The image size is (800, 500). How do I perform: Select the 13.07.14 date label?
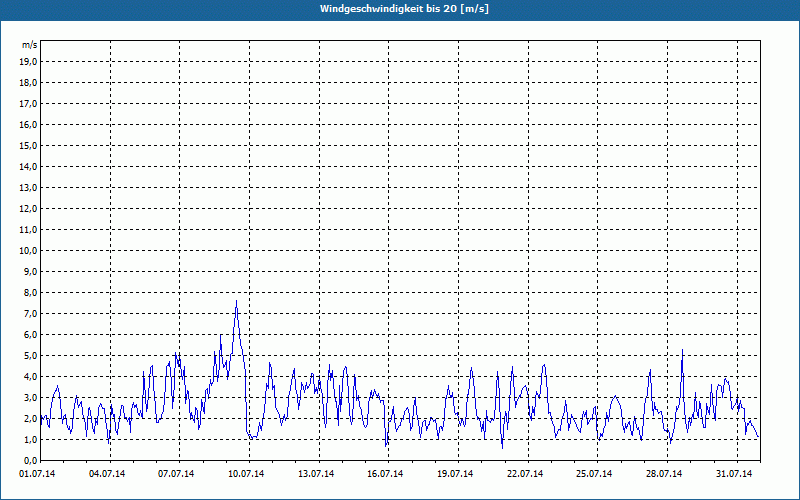316,474
